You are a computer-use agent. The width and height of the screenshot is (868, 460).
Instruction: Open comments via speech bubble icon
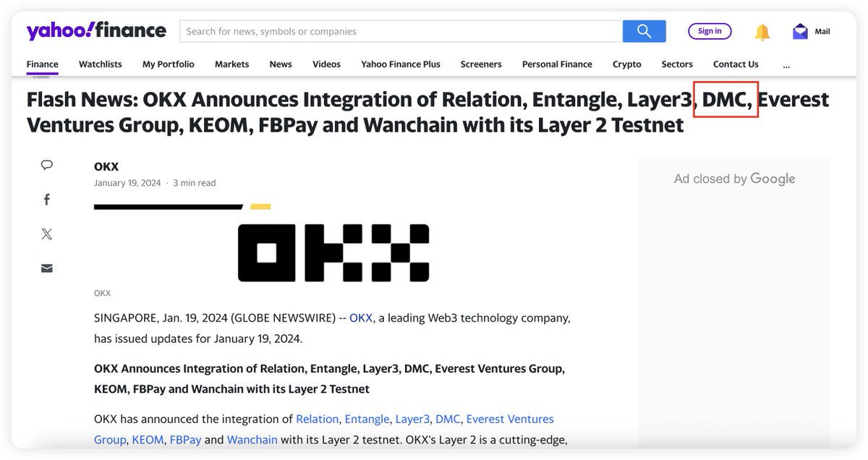[x=47, y=165]
